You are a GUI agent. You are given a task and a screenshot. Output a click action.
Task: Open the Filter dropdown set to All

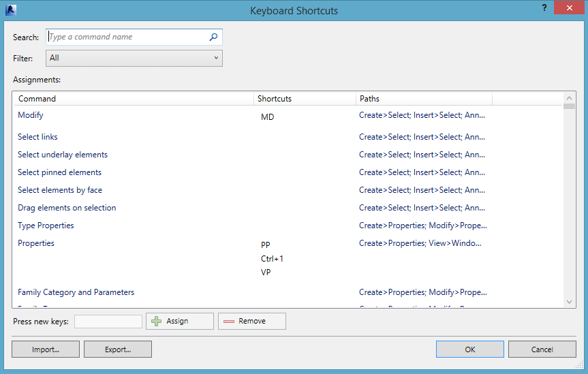134,58
